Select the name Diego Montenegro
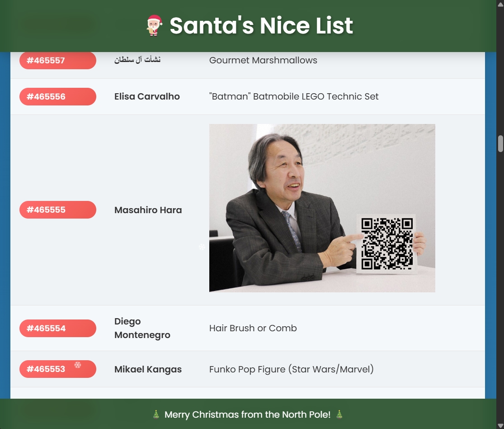The width and height of the screenshot is (504, 429). 142,328
